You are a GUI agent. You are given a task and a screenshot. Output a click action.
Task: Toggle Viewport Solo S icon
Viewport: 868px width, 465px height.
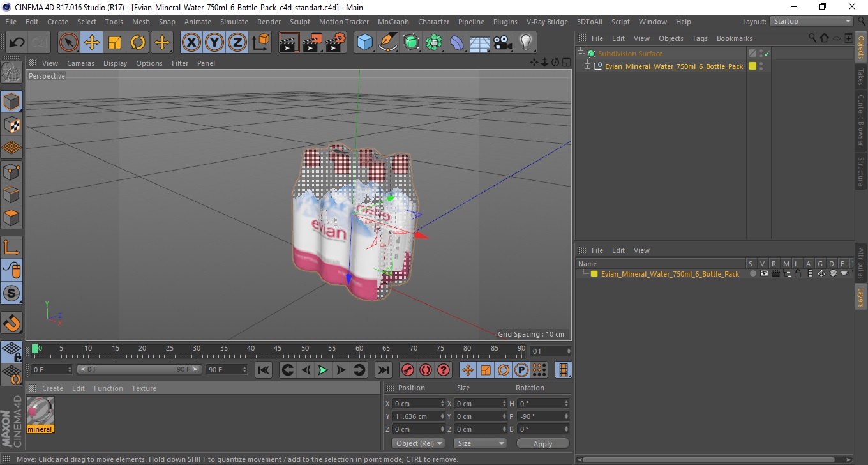11,294
